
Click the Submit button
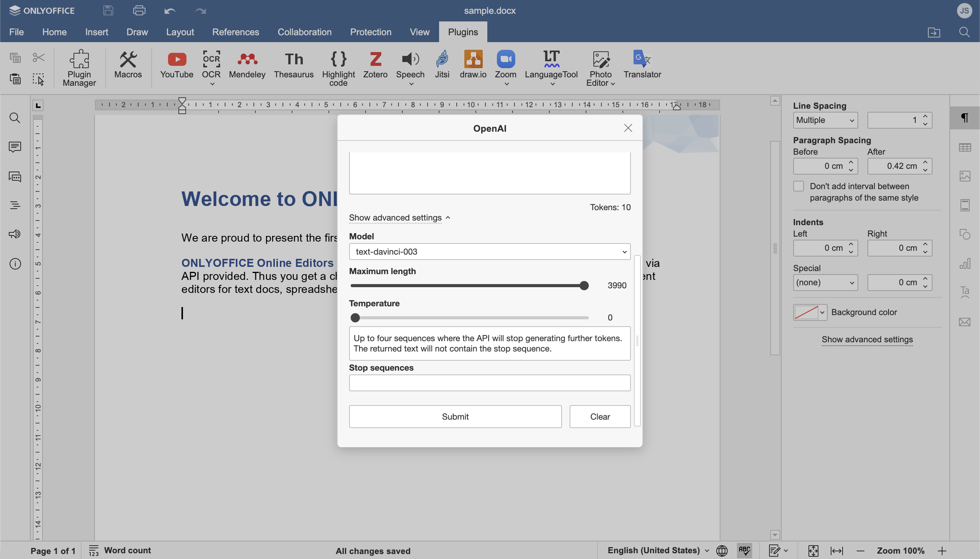455,416
